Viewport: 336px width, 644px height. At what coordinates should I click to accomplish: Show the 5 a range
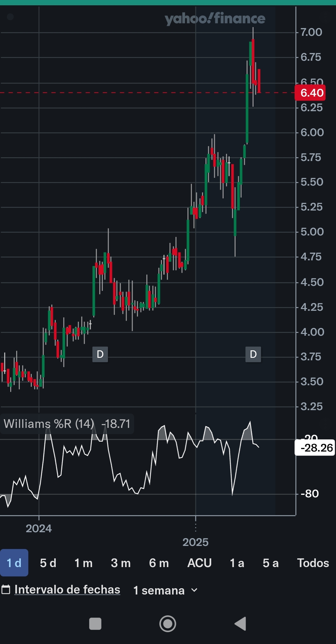click(x=270, y=563)
